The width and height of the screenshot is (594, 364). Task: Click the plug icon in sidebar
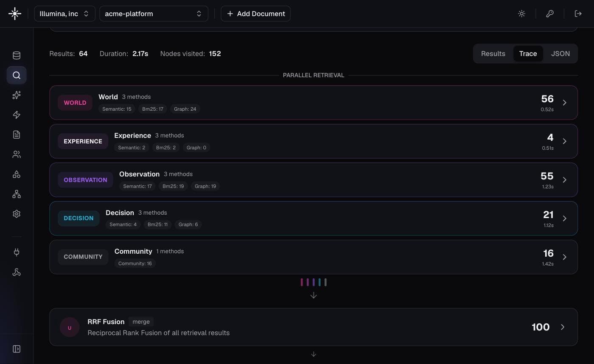coord(17,252)
